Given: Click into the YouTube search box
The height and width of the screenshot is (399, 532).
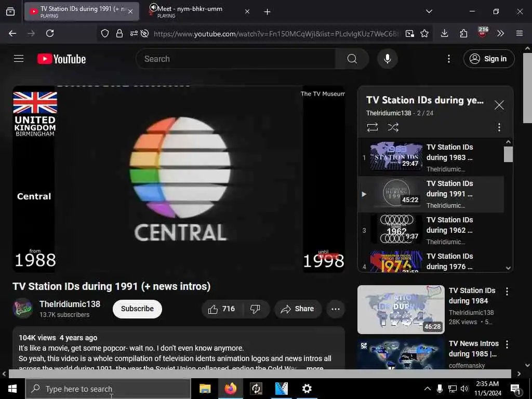Looking at the screenshot, I should 235,59.
